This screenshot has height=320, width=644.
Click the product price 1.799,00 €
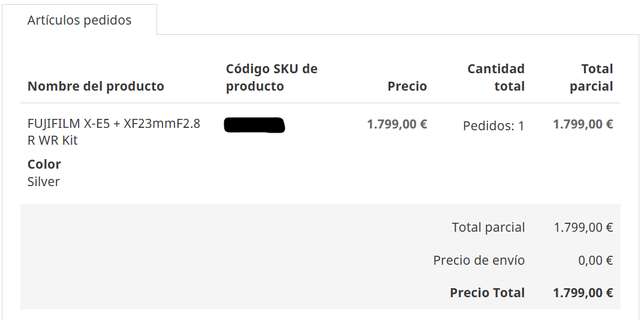[397, 124]
